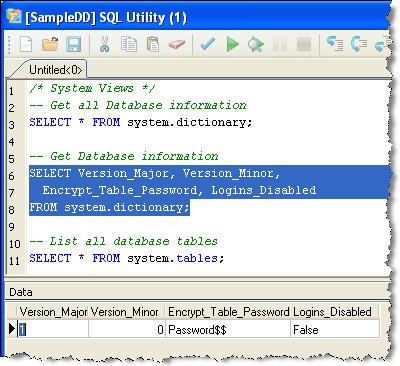Viewport: 400px width, 366px height.
Task: Cut selected text with scissors icon
Action: tap(105, 44)
